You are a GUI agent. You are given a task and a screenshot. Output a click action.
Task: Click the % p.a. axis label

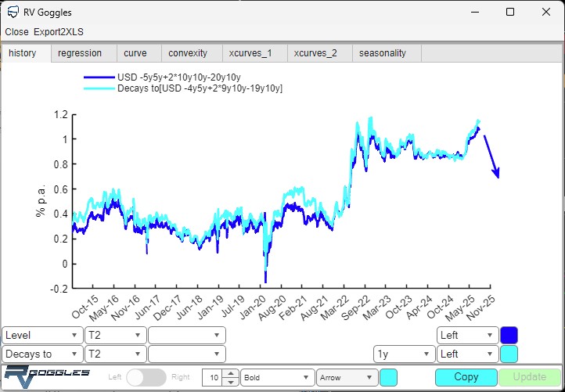pyautogui.click(x=41, y=201)
